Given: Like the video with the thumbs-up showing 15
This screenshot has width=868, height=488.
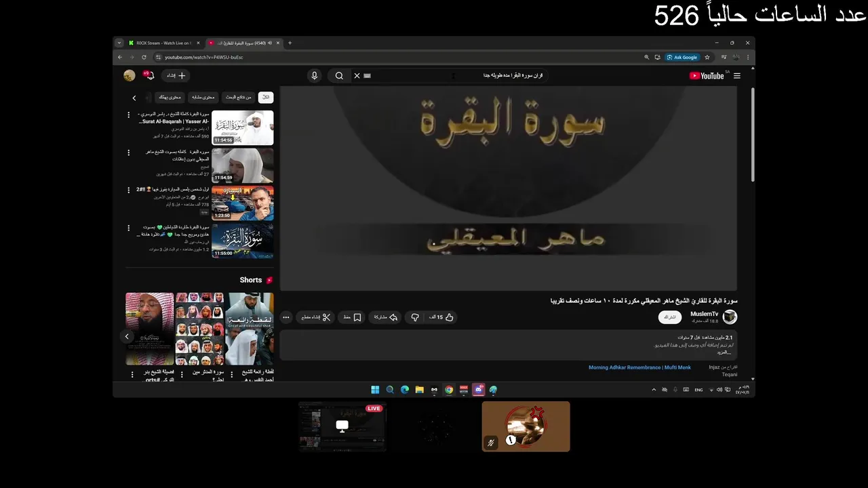Looking at the screenshot, I should [x=441, y=317].
